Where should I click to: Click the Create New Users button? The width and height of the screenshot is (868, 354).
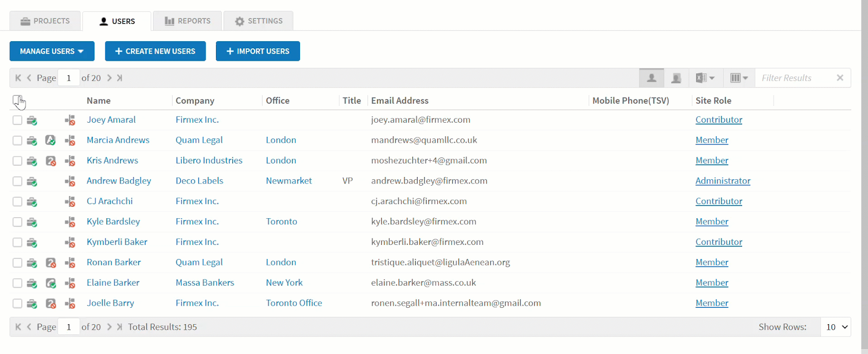pyautogui.click(x=155, y=51)
